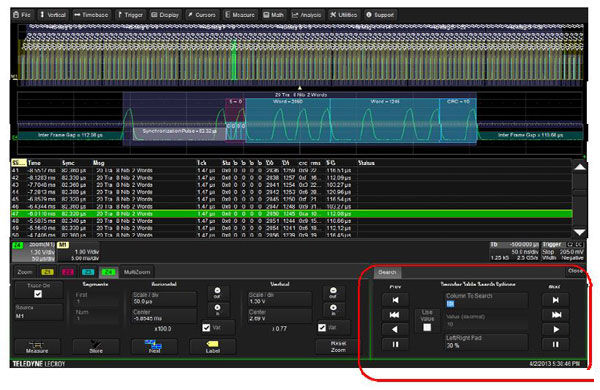The image size is (600, 390).
Task: Open the Utilities menu
Action: pyautogui.click(x=343, y=15)
